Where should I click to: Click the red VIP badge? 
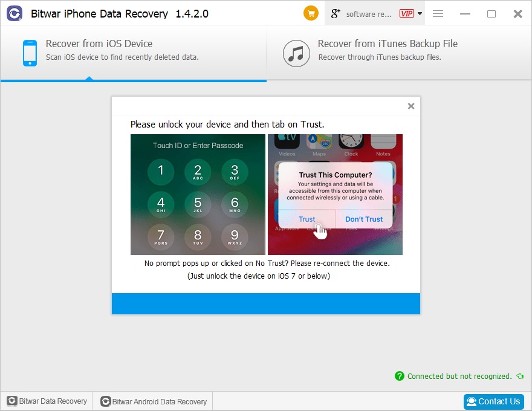click(x=406, y=13)
